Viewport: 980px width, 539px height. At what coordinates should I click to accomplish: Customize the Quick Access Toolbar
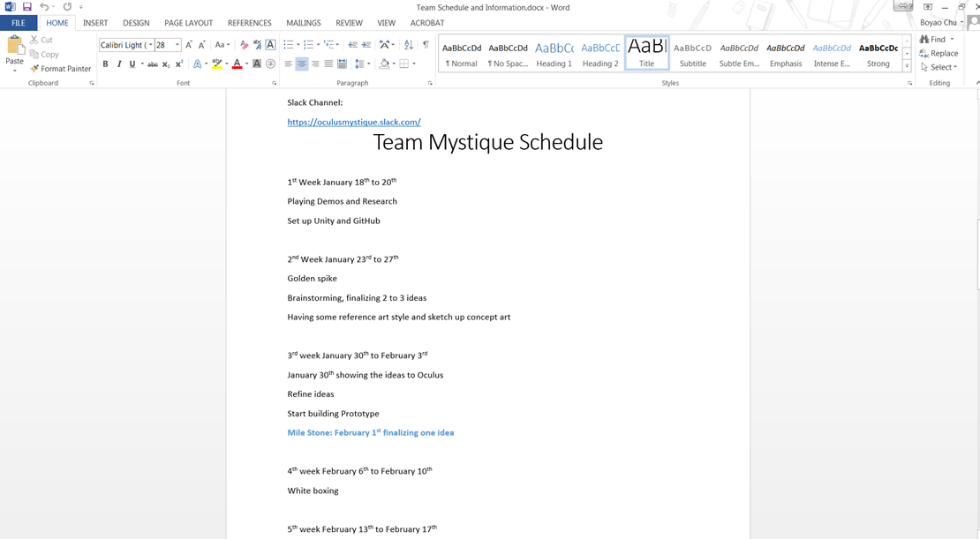81,7
